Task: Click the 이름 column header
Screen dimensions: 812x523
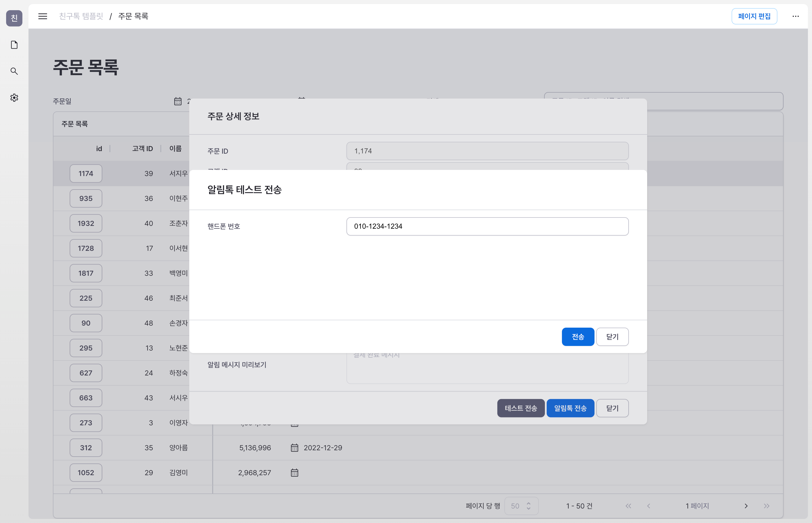Action: pyautogui.click(x=176, y=149)
